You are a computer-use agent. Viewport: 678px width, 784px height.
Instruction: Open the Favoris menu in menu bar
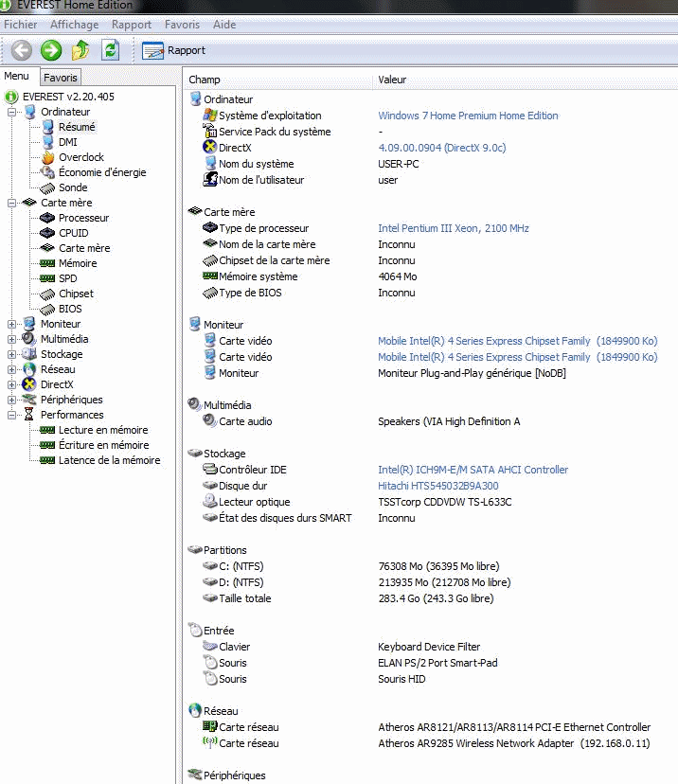coord(182,25)
